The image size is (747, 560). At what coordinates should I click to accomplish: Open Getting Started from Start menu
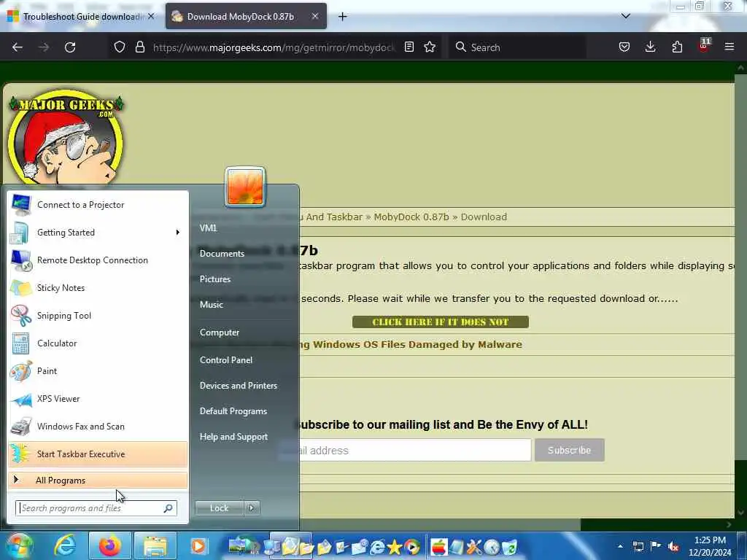(98, 233)
